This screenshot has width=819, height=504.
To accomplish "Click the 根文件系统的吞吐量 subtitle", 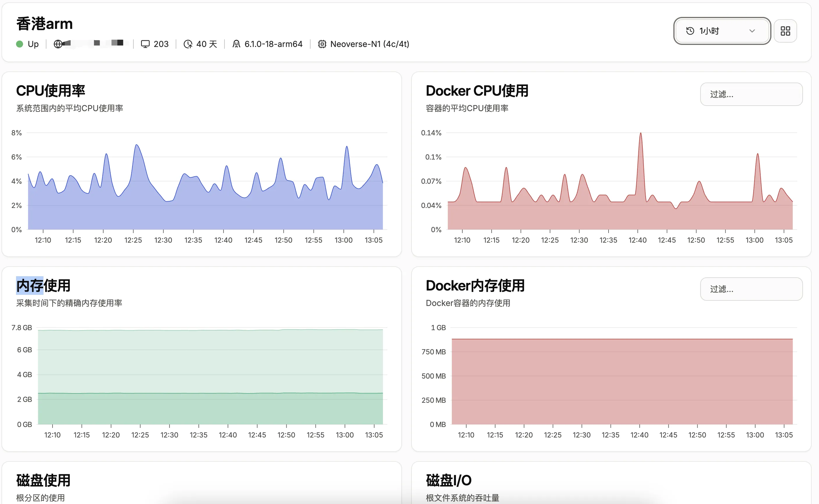I will [x=463, y=498].
